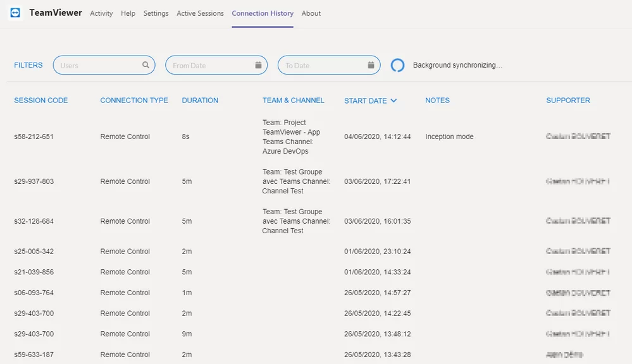Click the Supporter column header
This screenshot has height=364, width=632.
coord(568,100)
